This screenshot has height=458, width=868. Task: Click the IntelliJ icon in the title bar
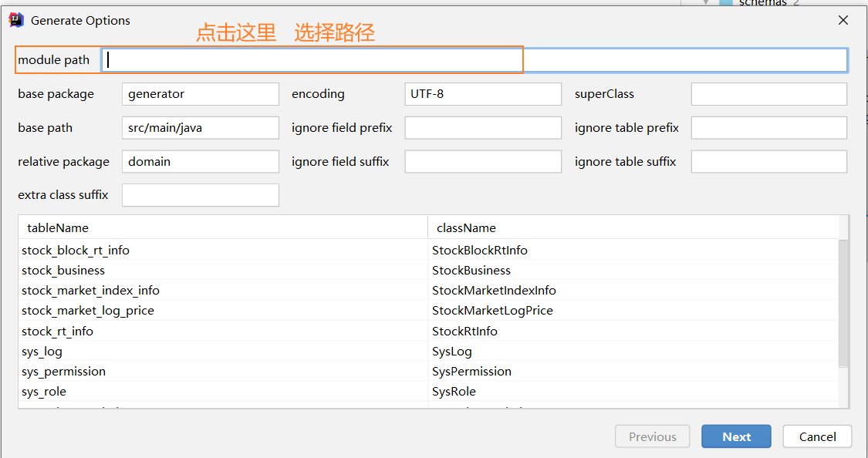17,21
